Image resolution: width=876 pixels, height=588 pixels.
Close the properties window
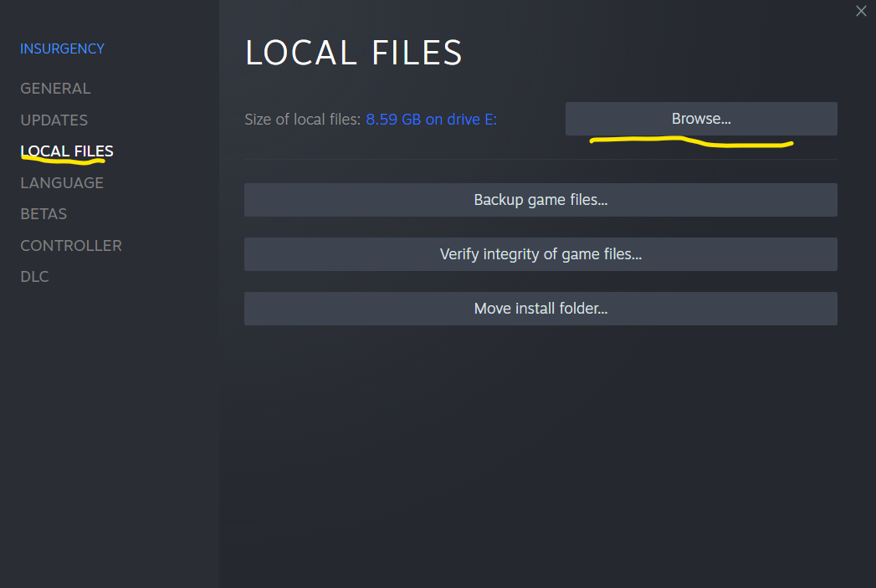(861, 11)
